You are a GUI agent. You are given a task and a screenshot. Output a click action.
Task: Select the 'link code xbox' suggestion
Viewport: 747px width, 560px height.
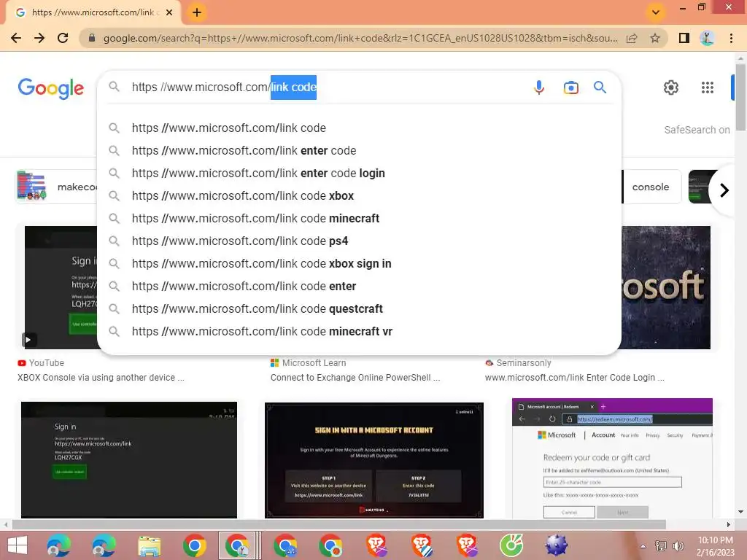coord(359,195)
